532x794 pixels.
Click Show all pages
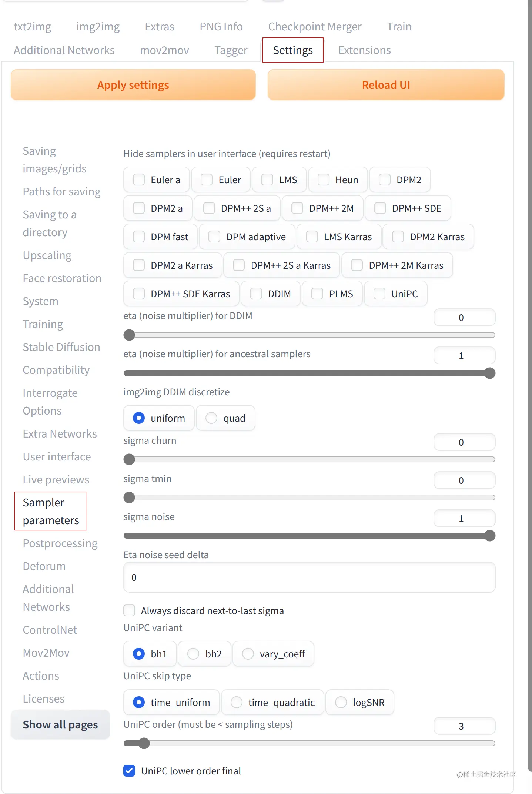[60, 724]
